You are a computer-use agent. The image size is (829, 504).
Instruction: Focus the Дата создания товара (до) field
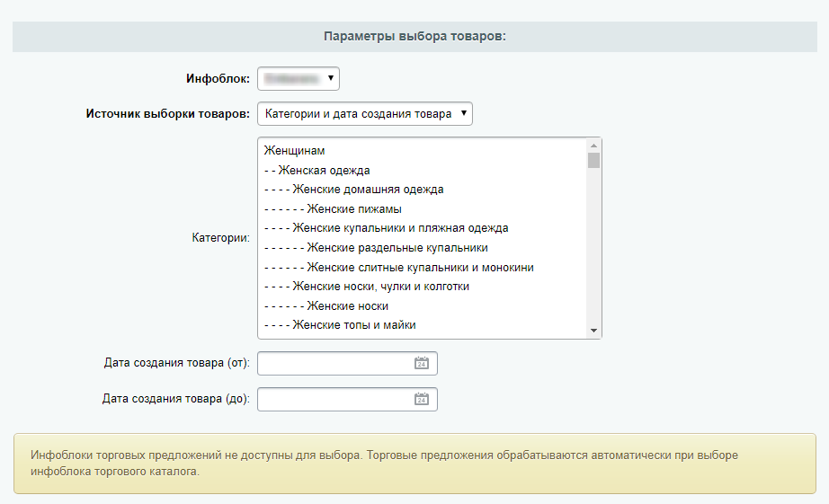coord(333,399)
